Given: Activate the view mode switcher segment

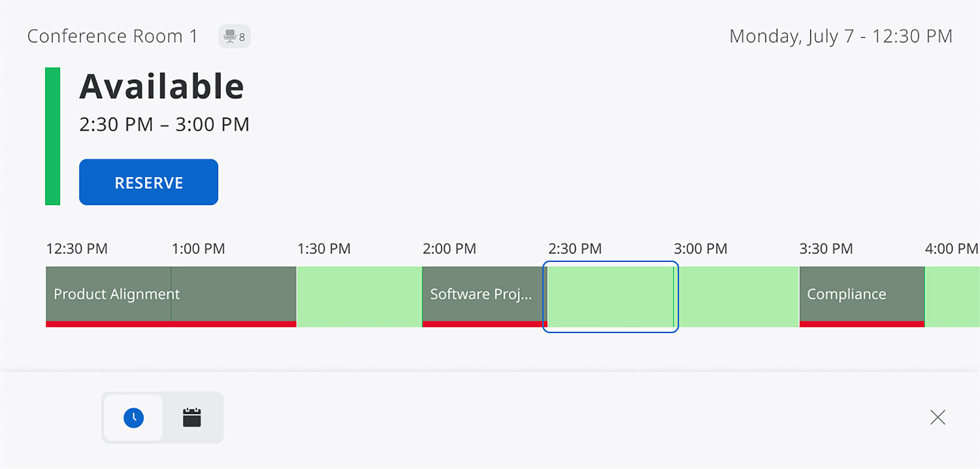Looking at the screenshot, I should [x=162, y=417].
